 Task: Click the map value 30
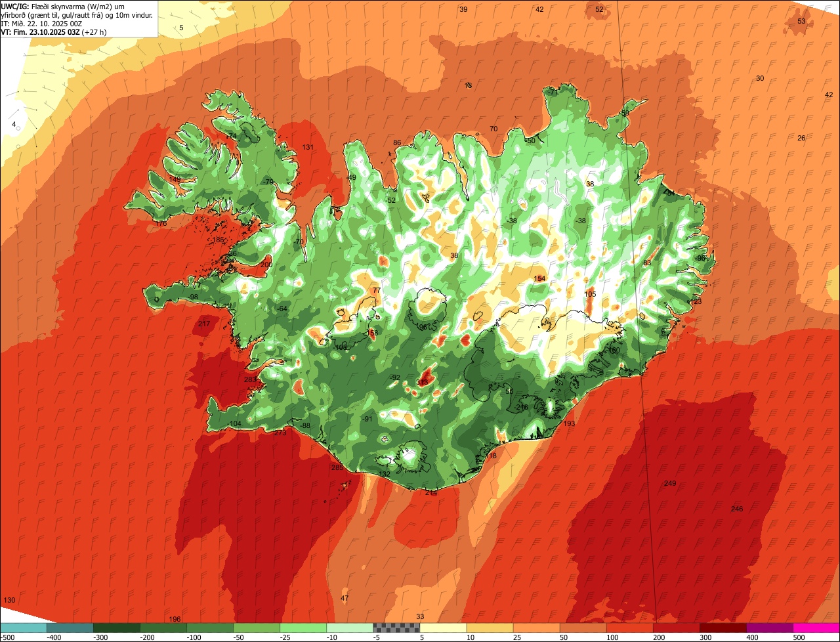click(x=760, y=78)
